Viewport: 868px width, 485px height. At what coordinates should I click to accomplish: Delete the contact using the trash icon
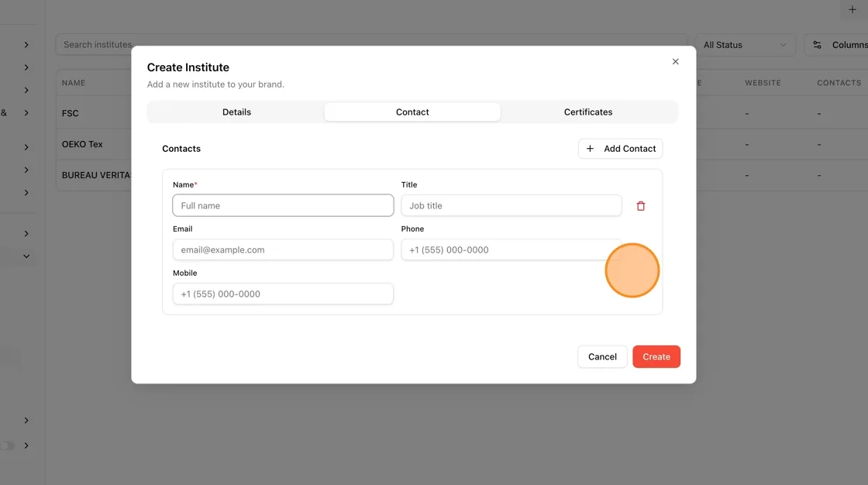point(640,206)
